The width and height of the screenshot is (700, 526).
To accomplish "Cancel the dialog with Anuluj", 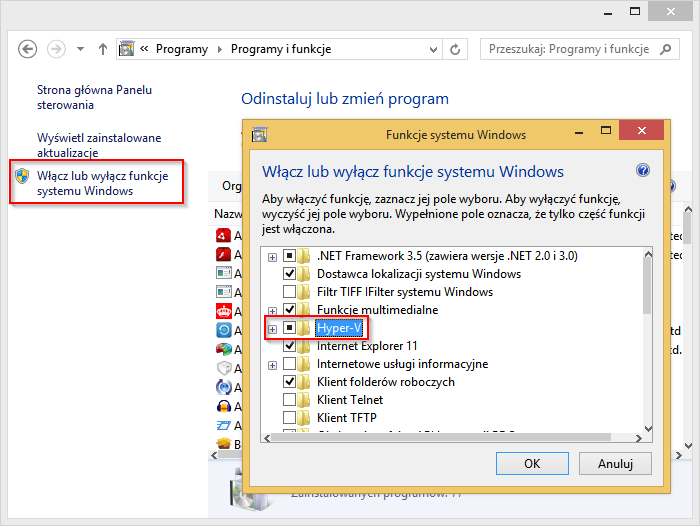I will pyautogui.click(x=615, y=463).
